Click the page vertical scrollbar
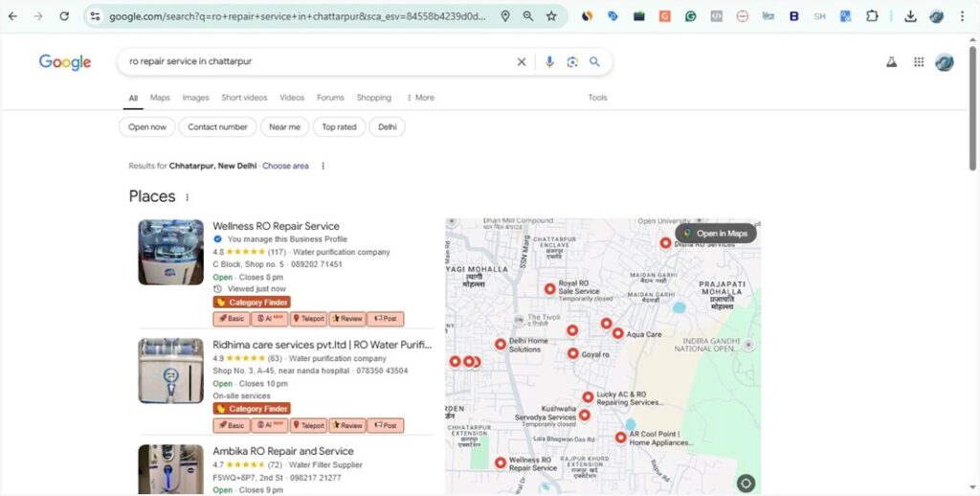The width and height of the screenshot is (980, 496). [x=972, y=106]
